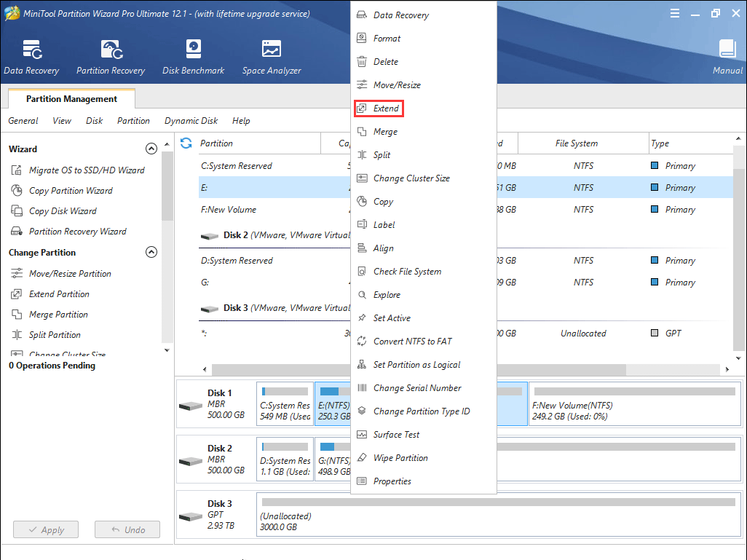Screen dimensions: 747x560
Task: Click the Label icon in the context menu
Action: (x=362, y=225)
